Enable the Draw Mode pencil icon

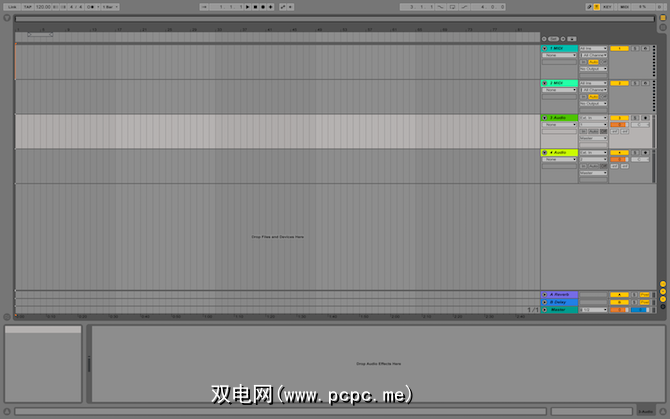589,7
